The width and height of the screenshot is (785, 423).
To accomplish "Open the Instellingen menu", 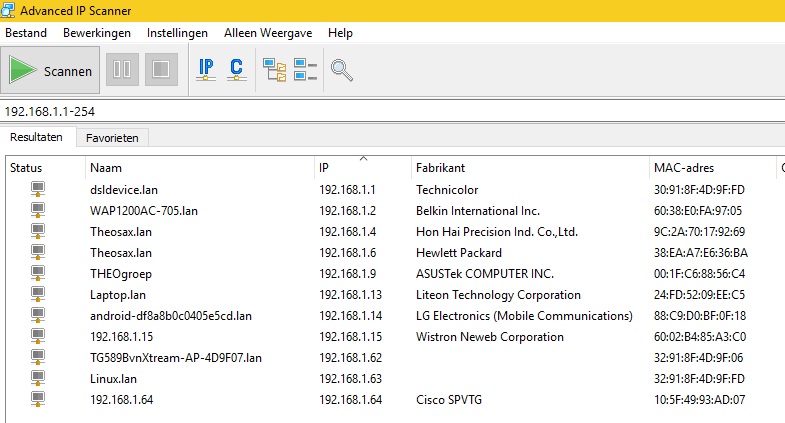I will [177, 33].
